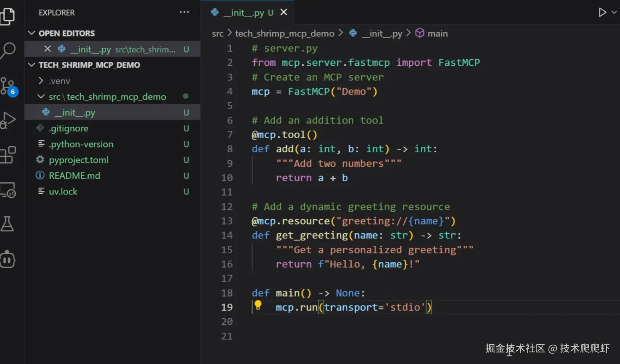This screenshot has width=620, height=364.
Task: Click line number 8 in the gutter
Action: [229, 149]
